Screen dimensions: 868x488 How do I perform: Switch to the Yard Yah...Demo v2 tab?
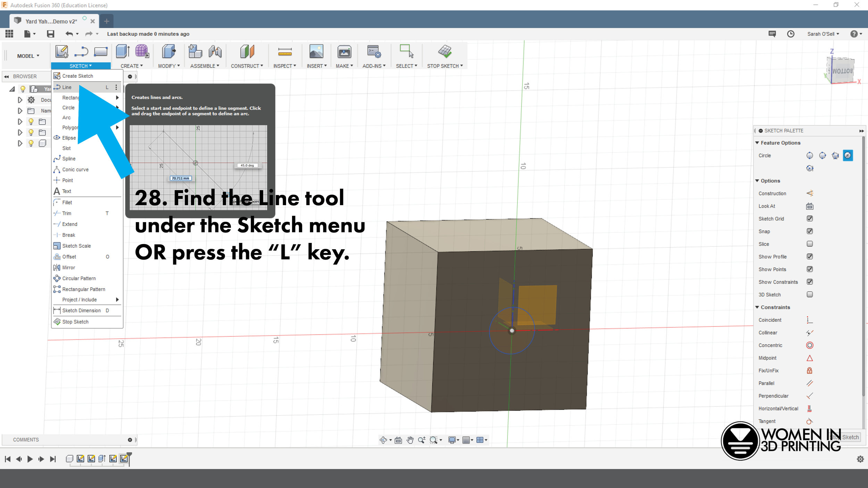tap(51, 22)
